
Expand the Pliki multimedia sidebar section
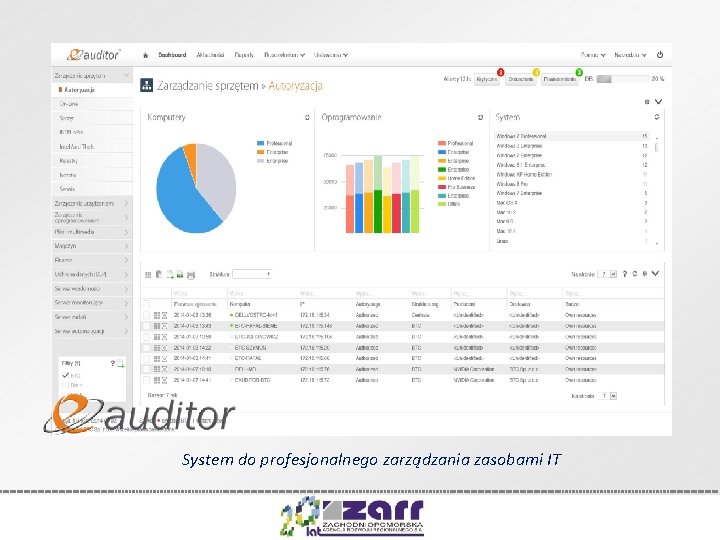pos(92,232)
